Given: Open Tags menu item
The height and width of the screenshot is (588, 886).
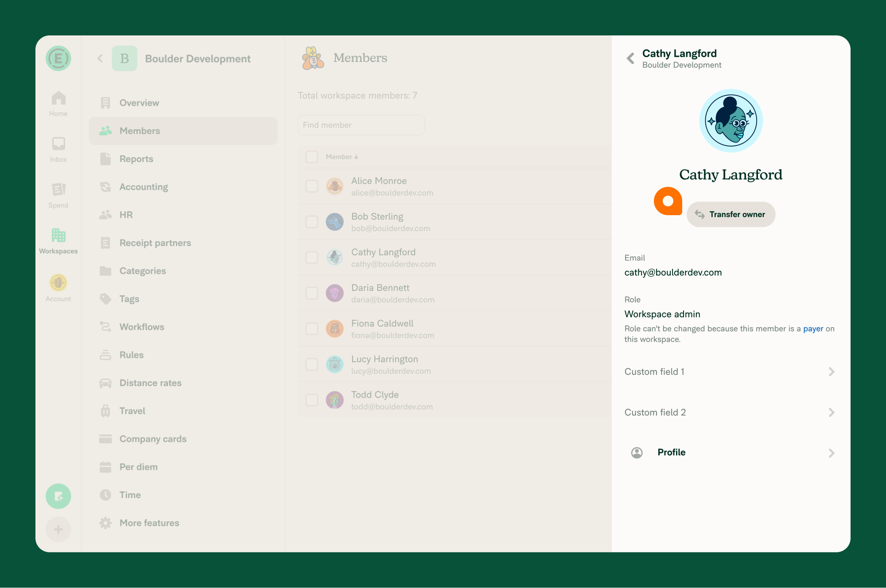Looking at the screenshot, I should [183, 299].
